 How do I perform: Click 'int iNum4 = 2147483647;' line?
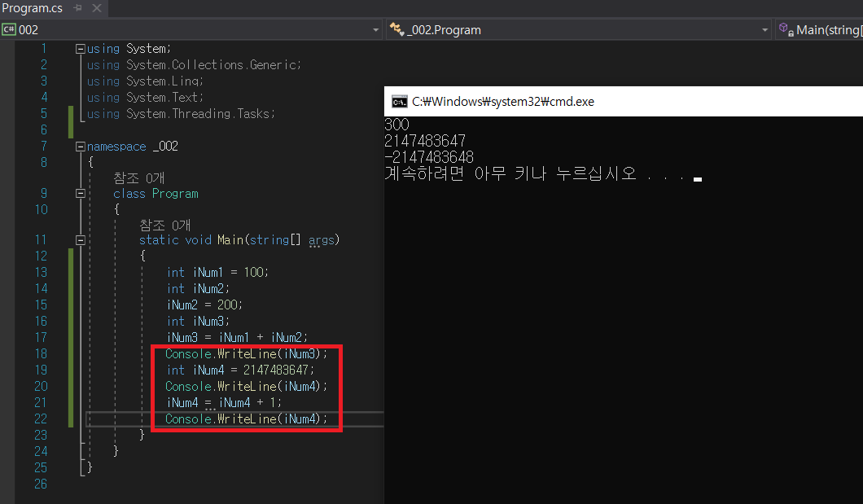pyautogui.click(x=240, y=370)
